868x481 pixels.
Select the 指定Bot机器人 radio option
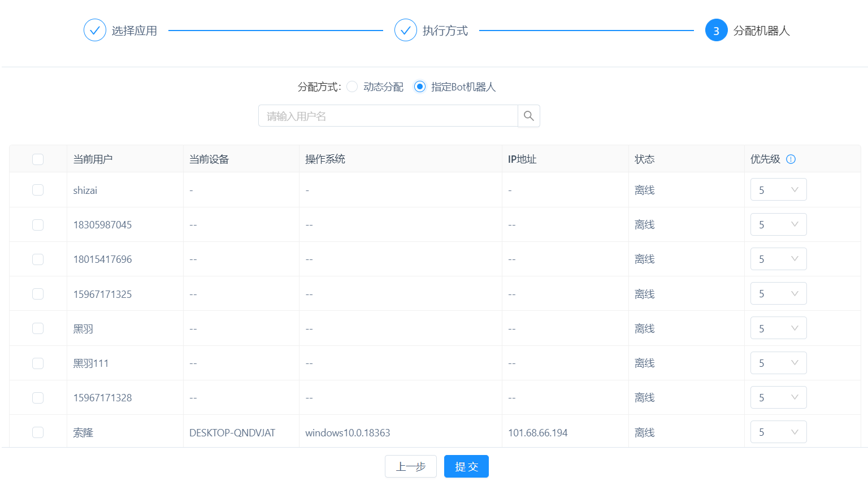click(x=420, y=86)
